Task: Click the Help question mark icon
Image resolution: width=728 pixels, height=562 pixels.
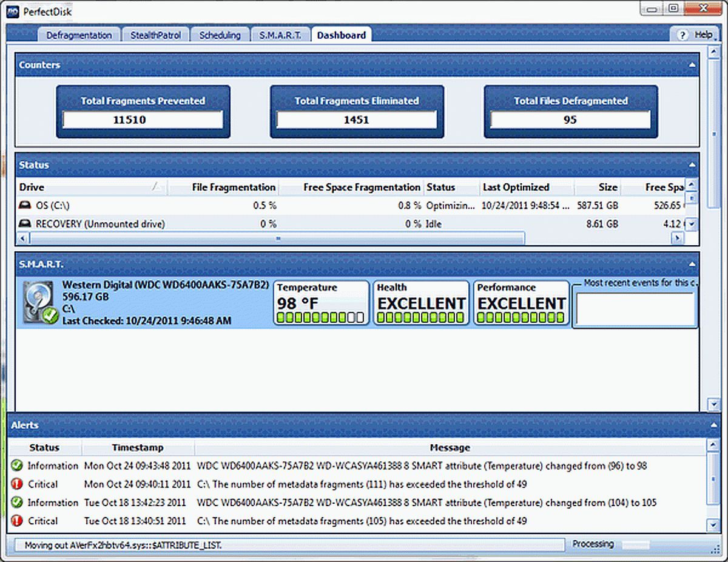Action: tap(682, 35)
